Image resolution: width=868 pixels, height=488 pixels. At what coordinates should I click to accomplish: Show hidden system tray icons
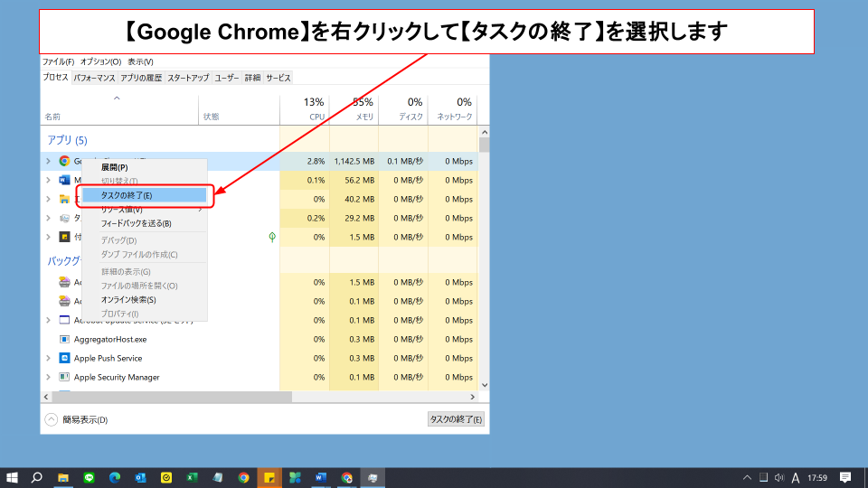coord(747,477)
